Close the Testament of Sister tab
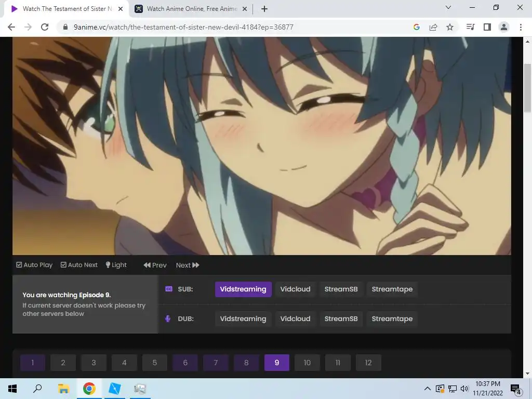Viewport: 532px width, 399px height. point(121,9)
